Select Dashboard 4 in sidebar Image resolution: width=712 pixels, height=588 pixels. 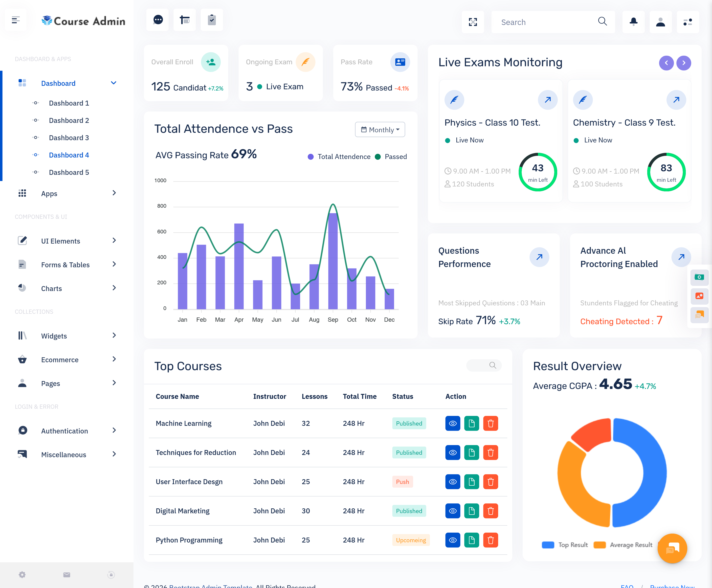(69, 155)
